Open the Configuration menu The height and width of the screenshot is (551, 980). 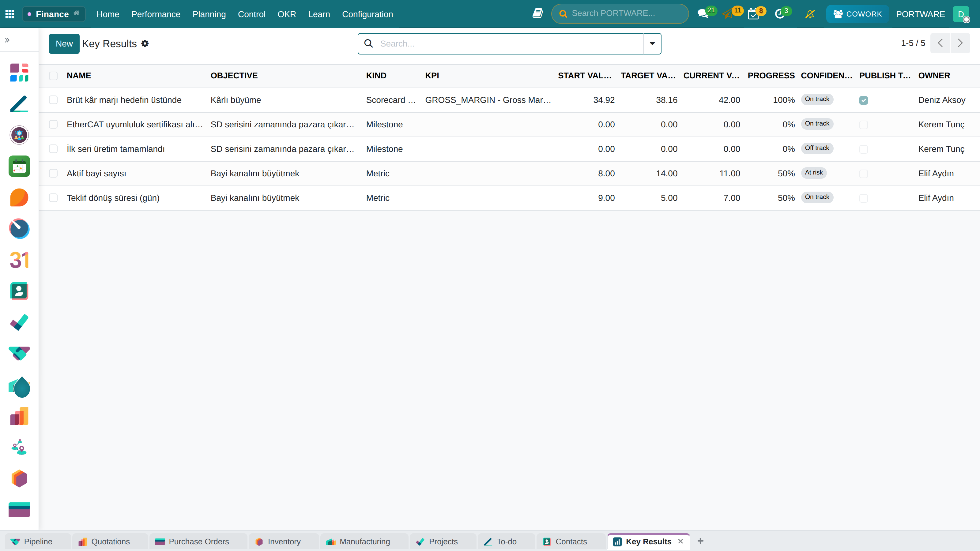coord(367,14)
